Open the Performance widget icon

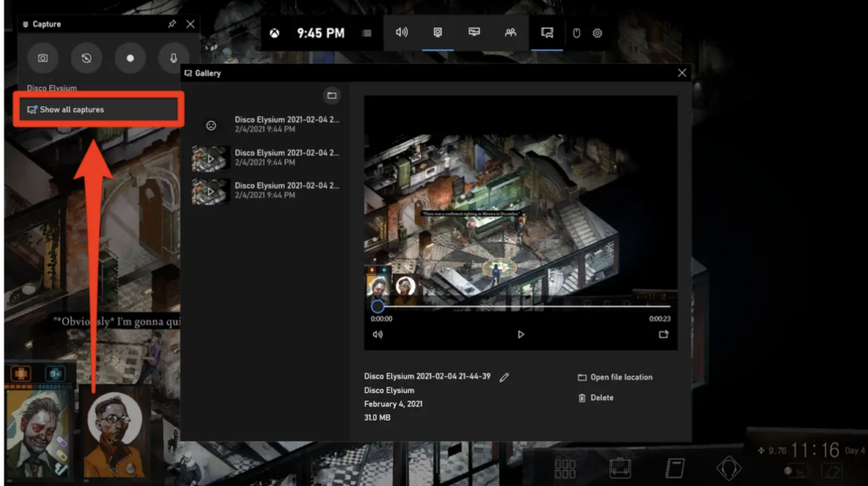(x=474, y=33)
